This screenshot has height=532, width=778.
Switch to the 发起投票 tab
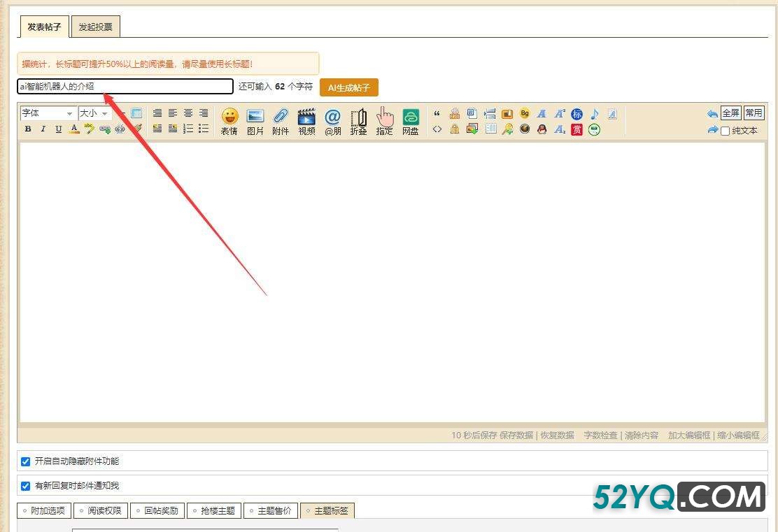[96, 27]
